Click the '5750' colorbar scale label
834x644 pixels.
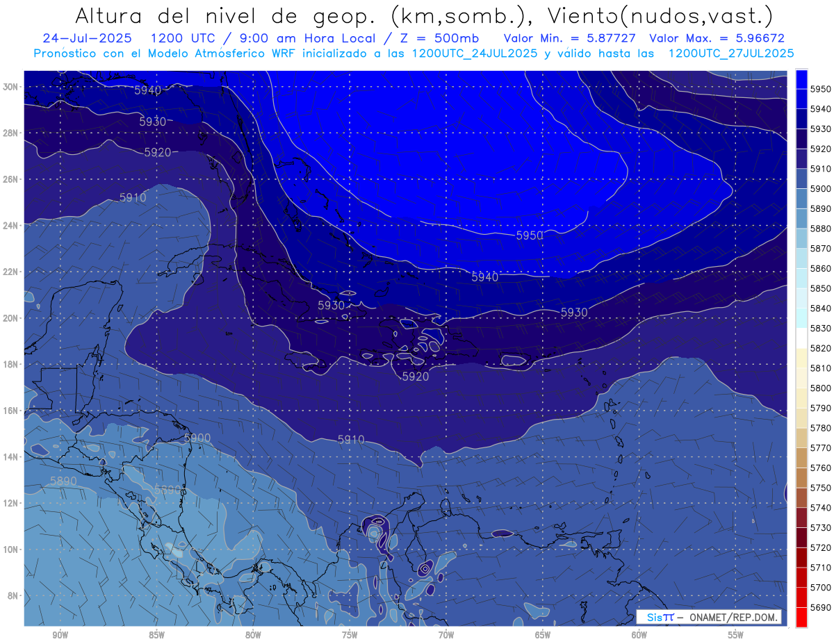(x=820, y=488)
